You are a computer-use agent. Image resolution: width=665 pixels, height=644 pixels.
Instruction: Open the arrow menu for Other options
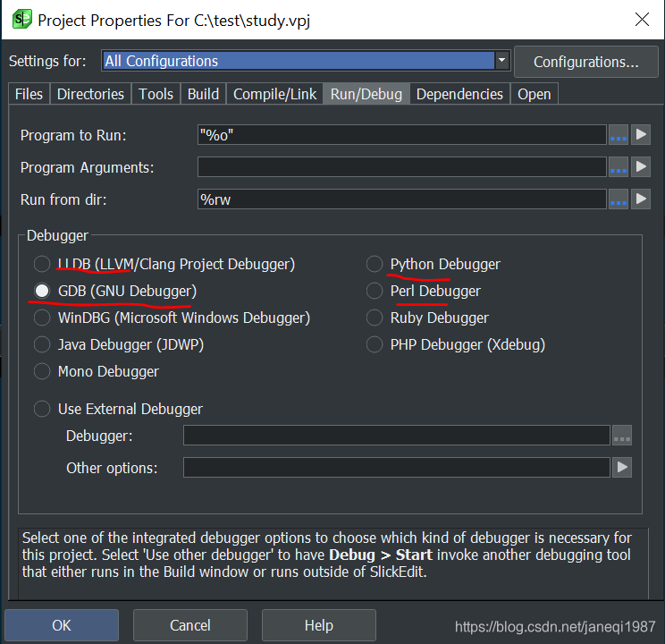[x=622, y=468]
